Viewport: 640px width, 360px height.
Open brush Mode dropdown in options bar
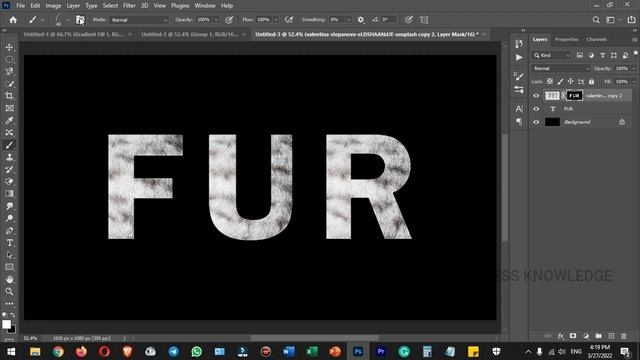point(139,20)
